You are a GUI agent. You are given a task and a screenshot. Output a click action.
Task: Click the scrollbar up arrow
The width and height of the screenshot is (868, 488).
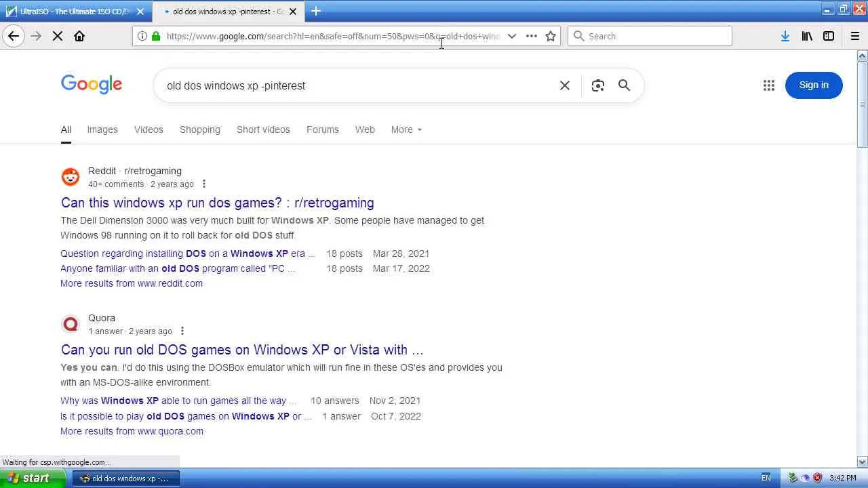point(863,56)
